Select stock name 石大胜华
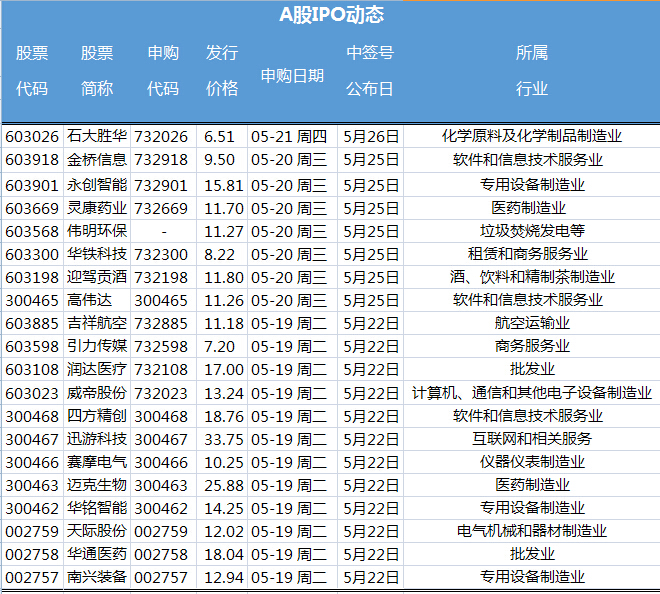 tap(97, 136)
